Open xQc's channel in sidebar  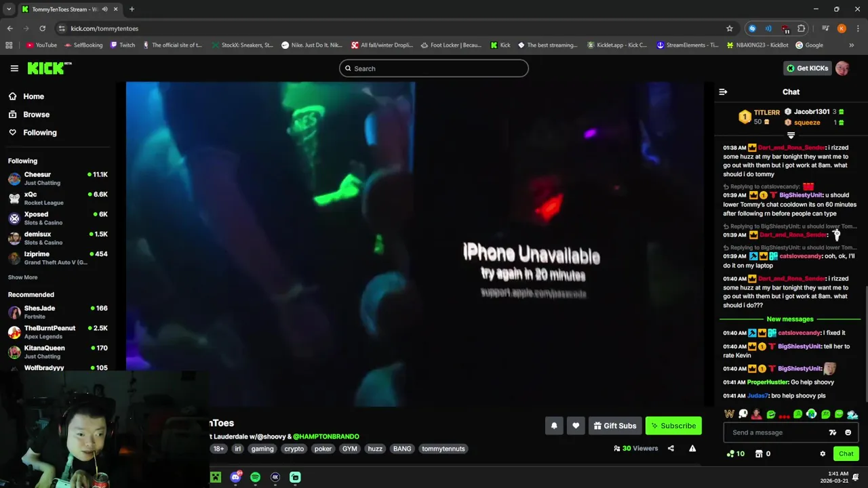tap(58, 199)
